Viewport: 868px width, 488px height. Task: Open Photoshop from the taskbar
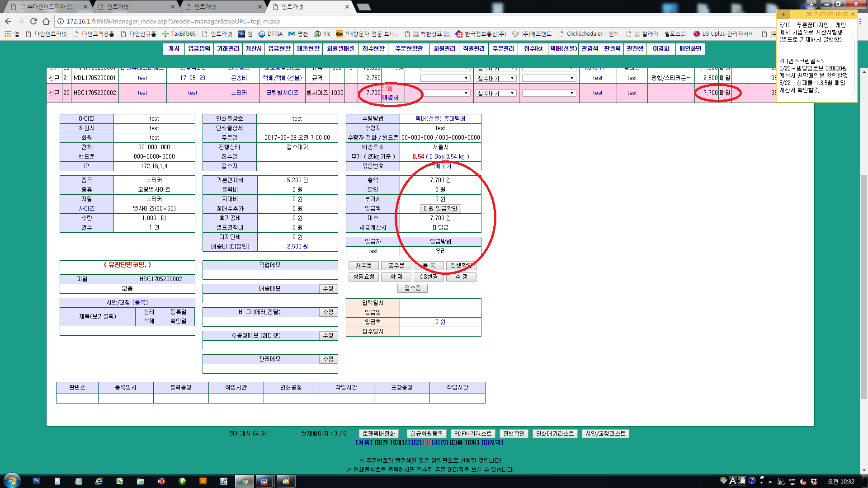[37, 481]
